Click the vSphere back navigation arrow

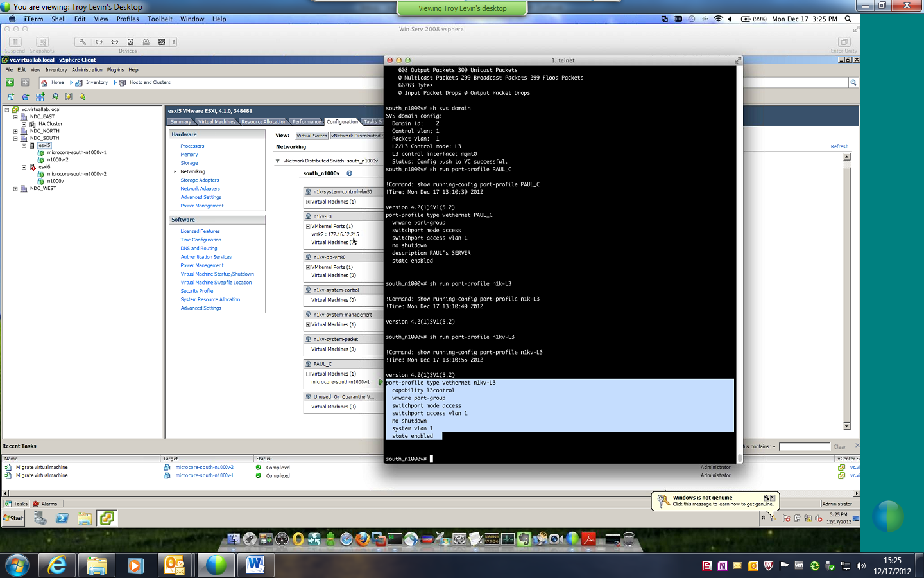click(x=10, y=82)
